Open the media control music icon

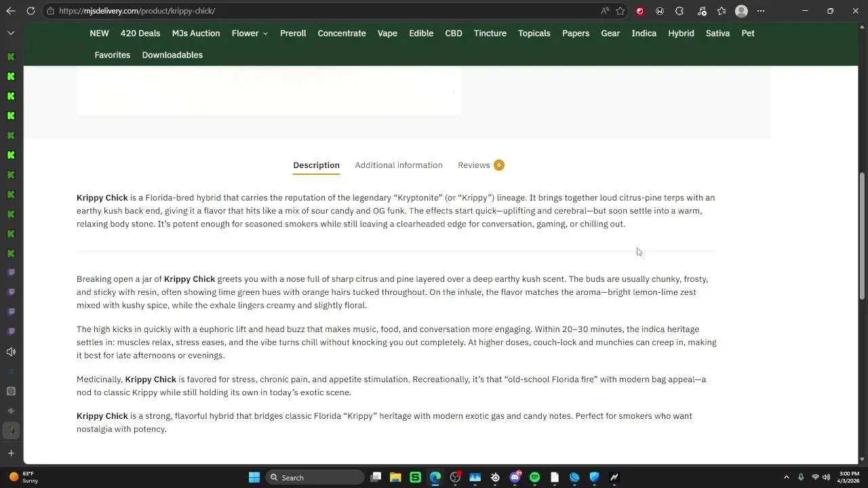(x=702, y=11)
